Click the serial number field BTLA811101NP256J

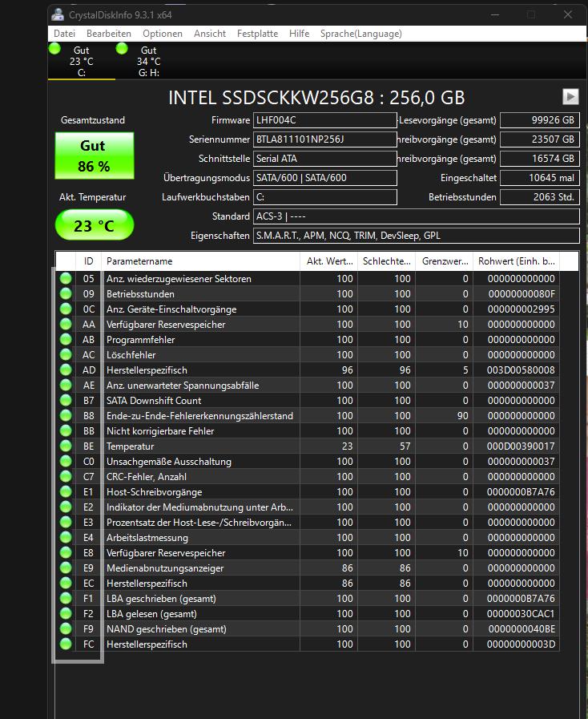325,139
